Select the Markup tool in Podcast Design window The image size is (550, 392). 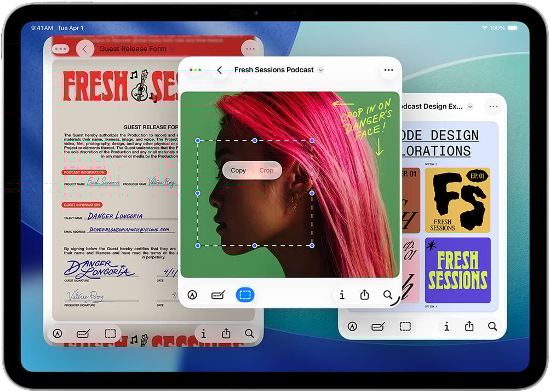353,327
